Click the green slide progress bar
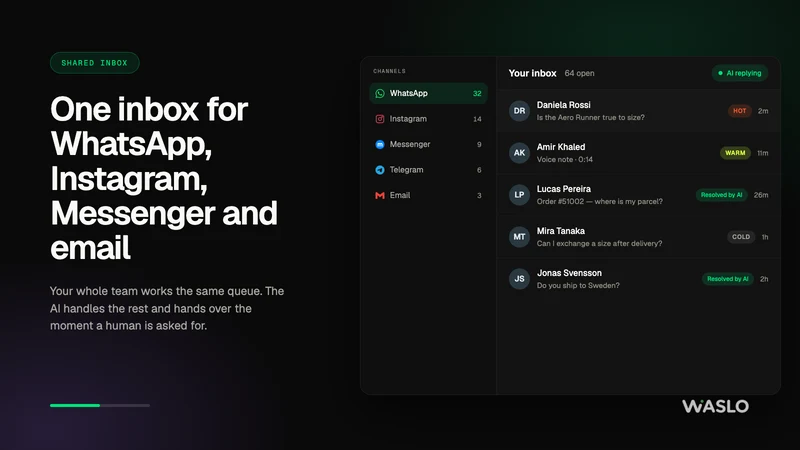Viewport: 800px width, 450px height. 75,406
